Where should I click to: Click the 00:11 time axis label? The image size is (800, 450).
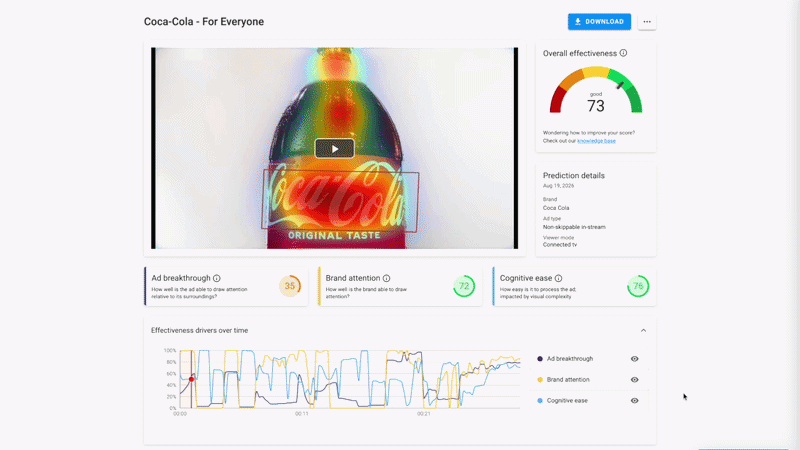coord(302,414)
